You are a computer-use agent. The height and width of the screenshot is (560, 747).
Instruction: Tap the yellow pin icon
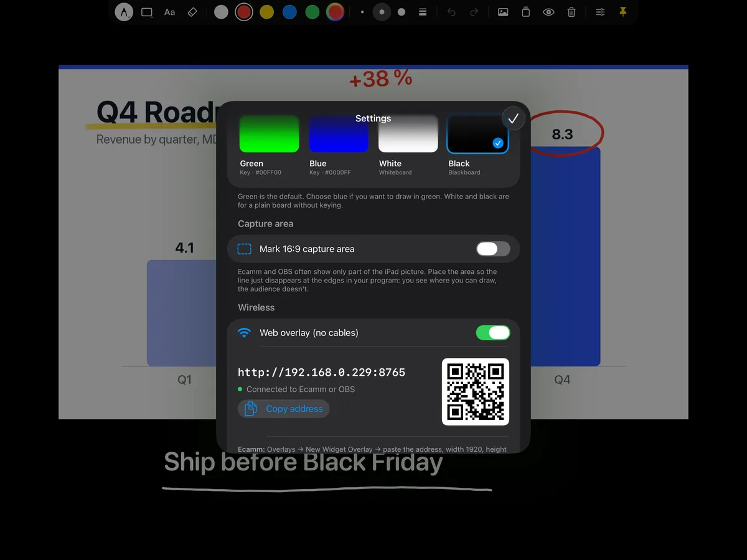[623, 12]
